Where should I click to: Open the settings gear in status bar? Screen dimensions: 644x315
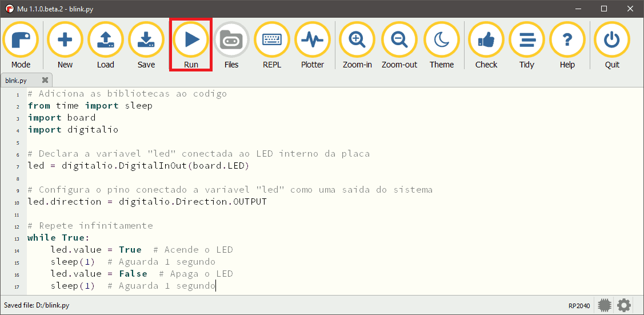624,305
